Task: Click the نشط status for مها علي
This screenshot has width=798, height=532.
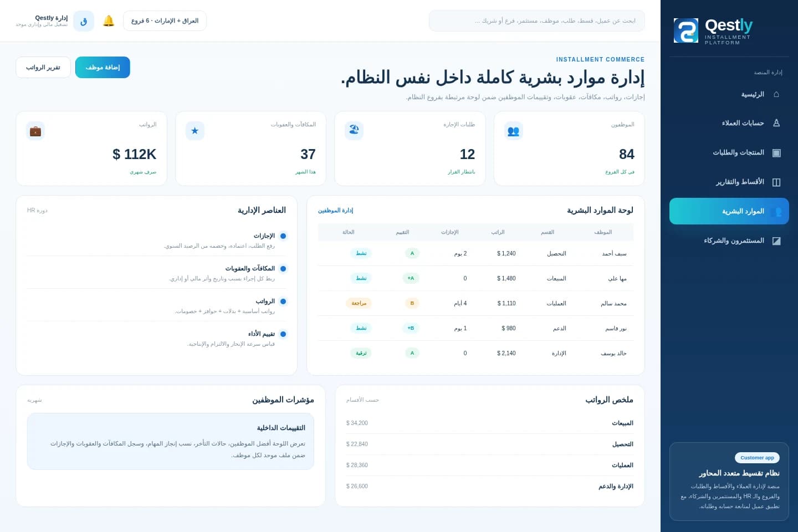Action: 361,278
